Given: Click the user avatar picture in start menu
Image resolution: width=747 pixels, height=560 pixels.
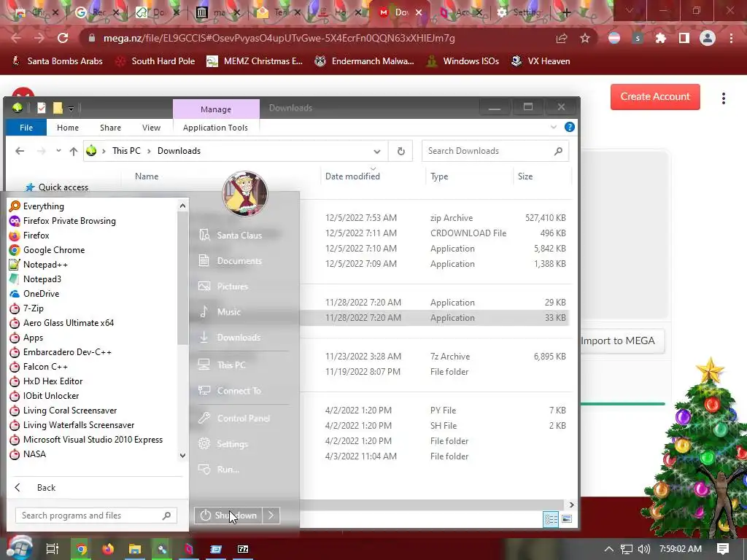Looking at the screenshot, I should point(245,194).
